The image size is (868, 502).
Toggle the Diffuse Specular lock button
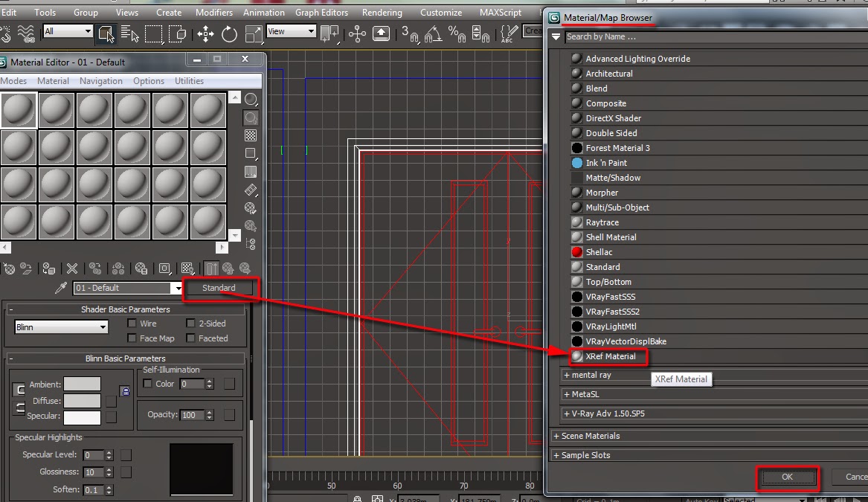tap(19, 408)
